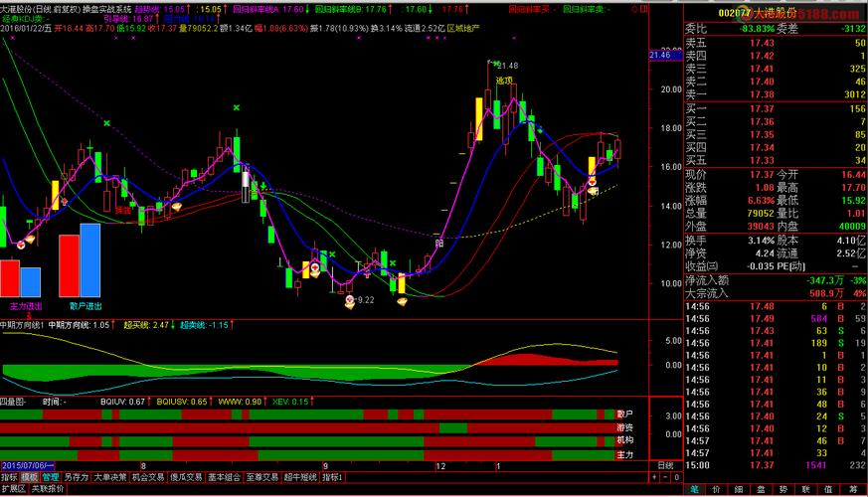Click the 2015/07/06 date marker on timeline
The height and width of the screenshot is (497, 868).
[x=27, y=465]
